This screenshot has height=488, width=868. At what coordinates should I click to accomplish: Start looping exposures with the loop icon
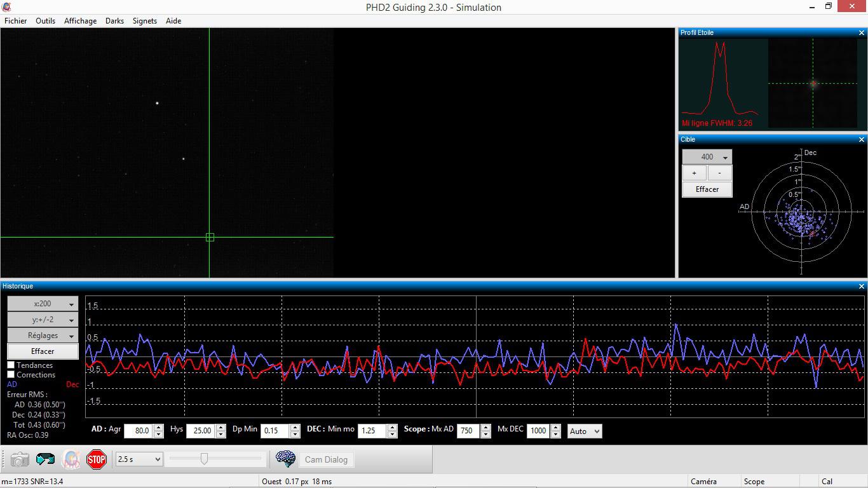coord(45,459)
